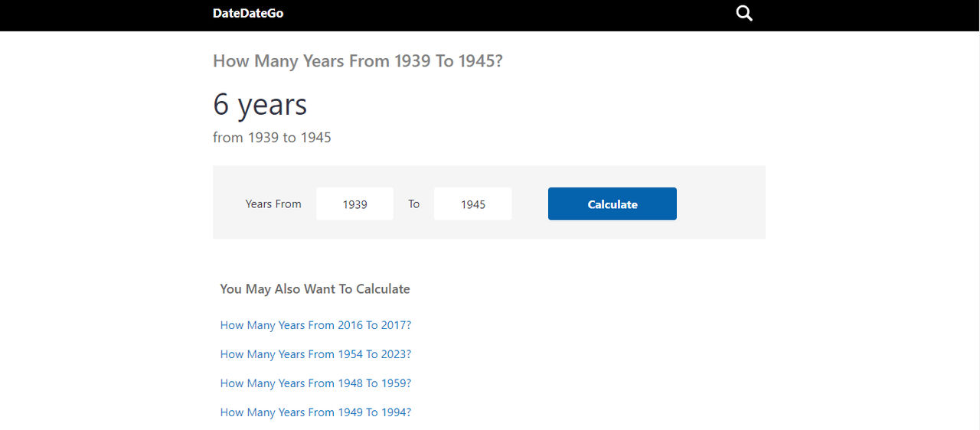This screenshot has height=430, width=980.
Task: Open How Many Years From 1954 To 2023
Action: (x=315, y=354)
